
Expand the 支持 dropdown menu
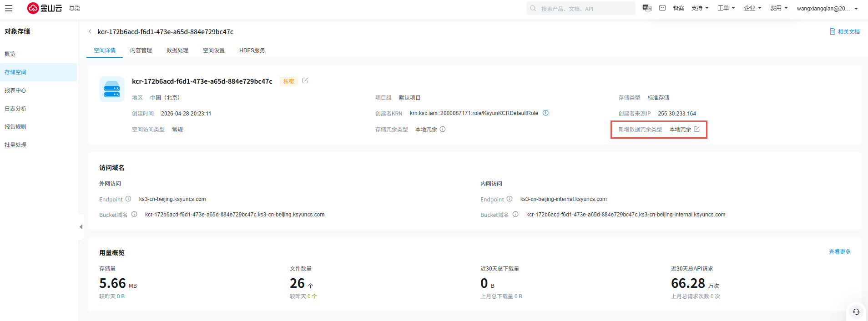pos(700,8)
